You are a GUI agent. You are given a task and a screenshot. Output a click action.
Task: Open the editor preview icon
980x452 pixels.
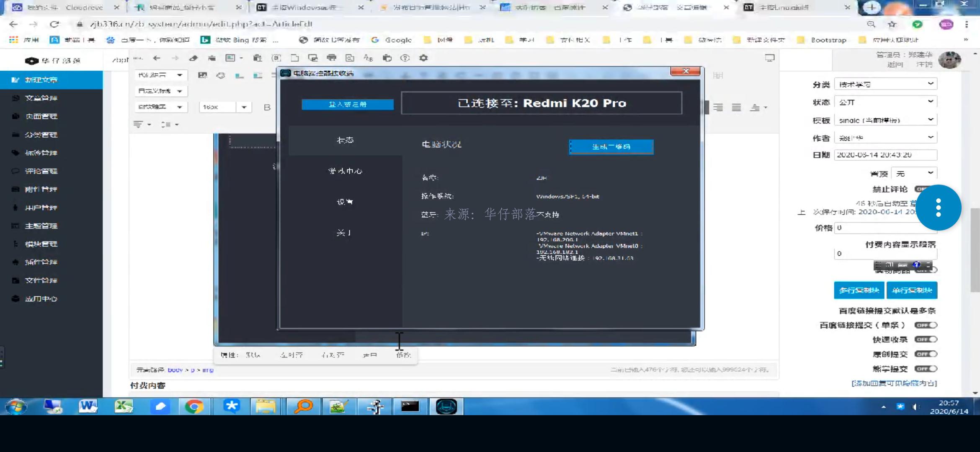350,58
